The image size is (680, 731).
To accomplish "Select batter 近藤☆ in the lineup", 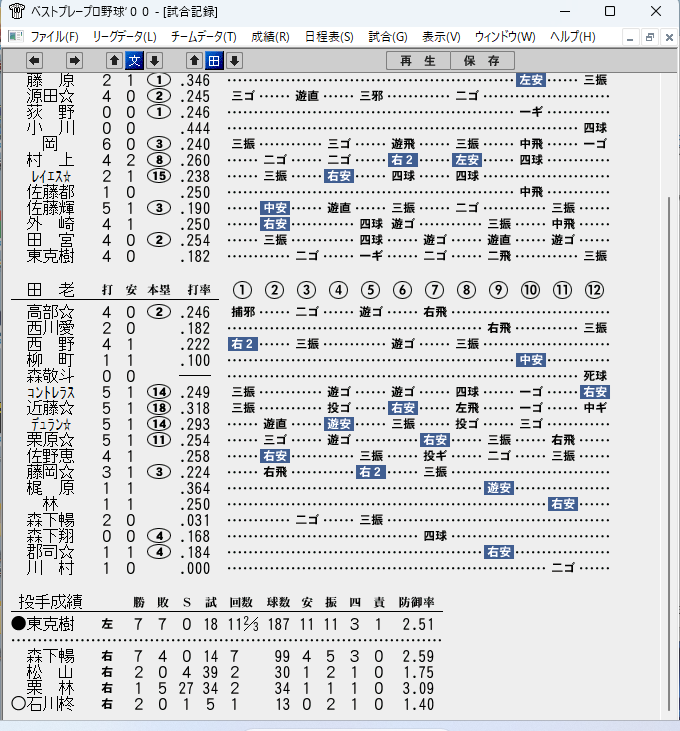I will click(x=50, y=408).
